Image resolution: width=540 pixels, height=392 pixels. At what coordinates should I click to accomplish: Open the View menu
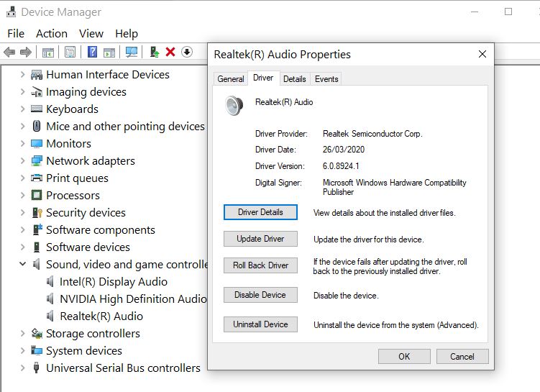(x=91, y=33)
